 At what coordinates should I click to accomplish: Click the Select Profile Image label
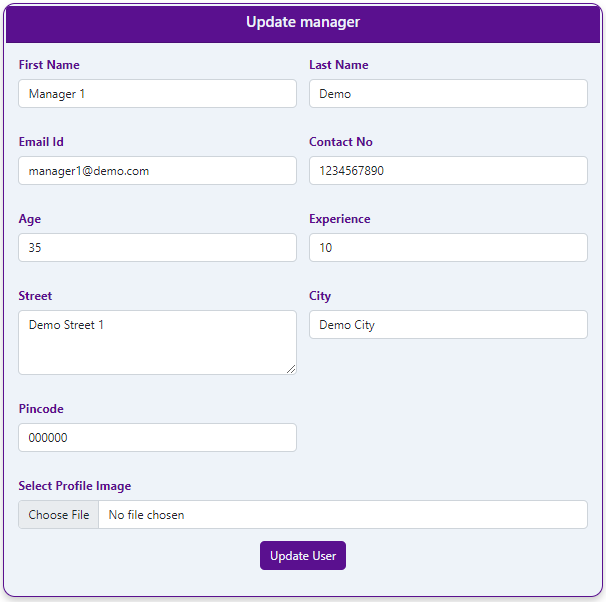tap(75, 486)
